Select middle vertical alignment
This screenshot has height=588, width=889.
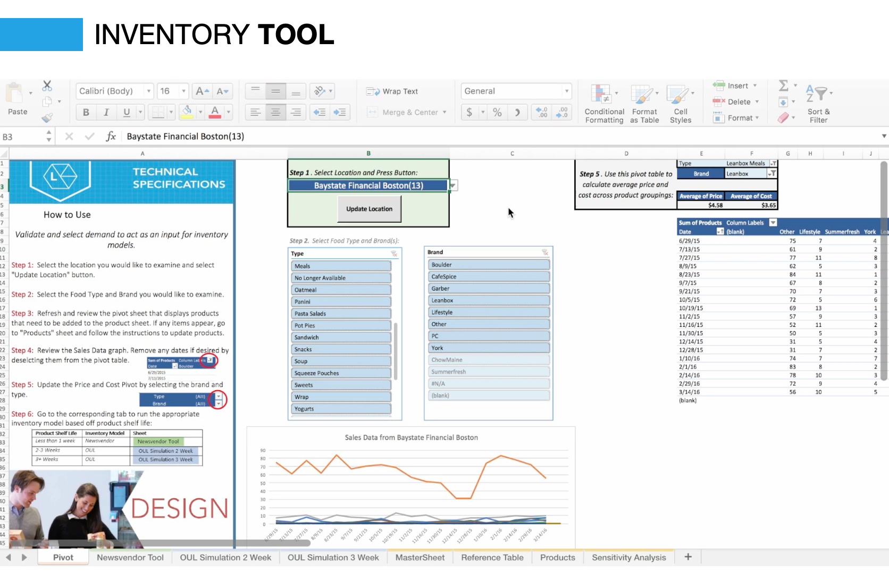click(275, 91)
